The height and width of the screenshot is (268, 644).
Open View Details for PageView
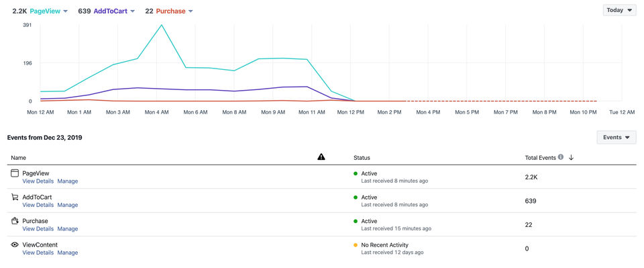click(x=38, y=181)
